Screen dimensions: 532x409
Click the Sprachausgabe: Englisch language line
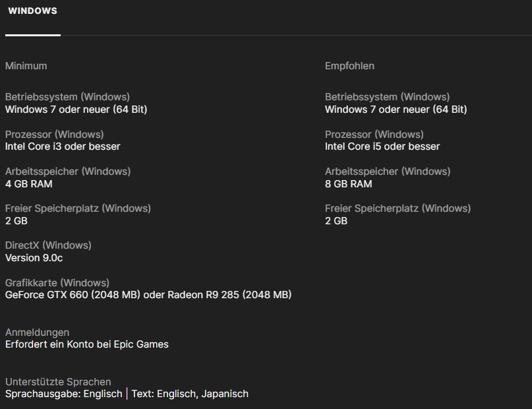(63, 394)
